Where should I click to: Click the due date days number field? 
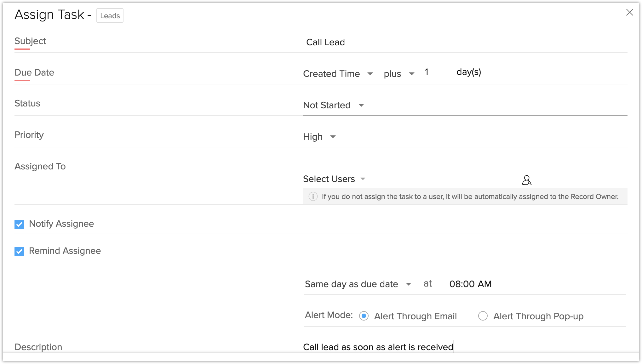(x=427, y=72)
